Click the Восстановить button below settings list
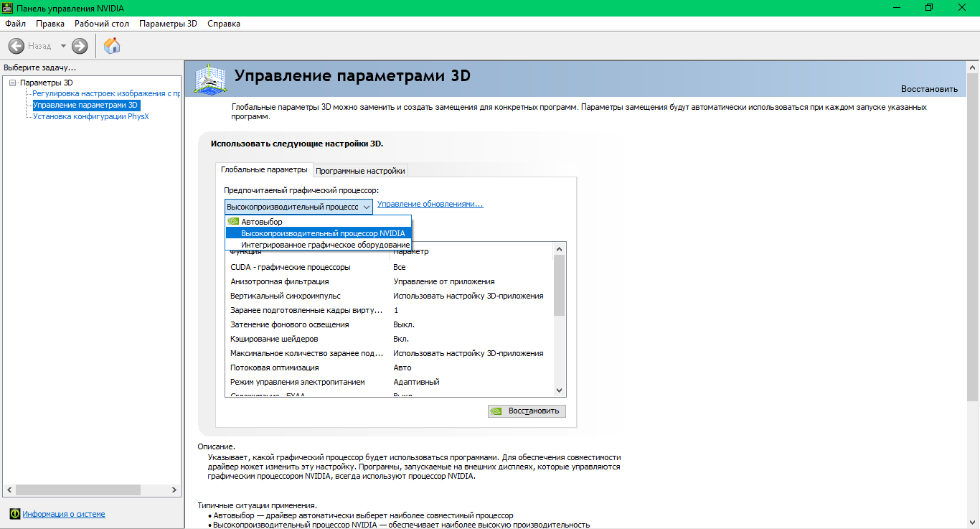The width and height of the screenshot is (980, 529). click(x=527, y=411)
